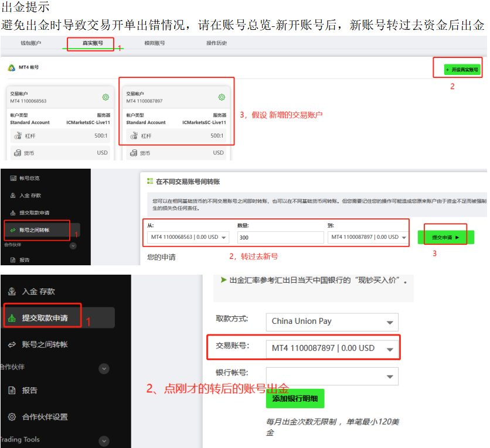
Task: Switch to the 模拟账号 tab
Action: point(154,43)
